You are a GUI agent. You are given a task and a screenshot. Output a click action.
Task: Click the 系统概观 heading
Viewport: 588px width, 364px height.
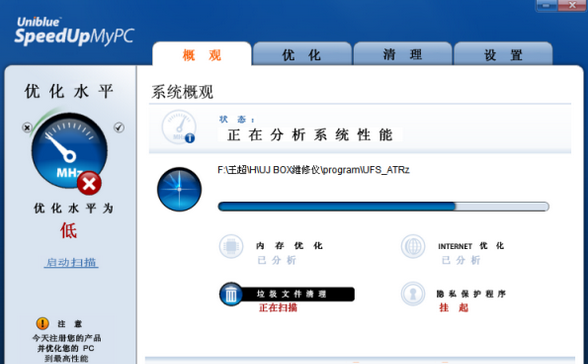coord(182,92)
